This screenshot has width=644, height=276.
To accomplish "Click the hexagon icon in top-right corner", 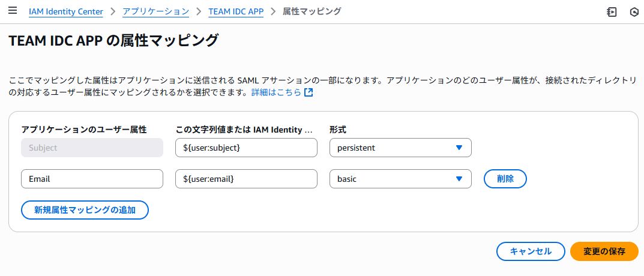I will coord(634,12).
